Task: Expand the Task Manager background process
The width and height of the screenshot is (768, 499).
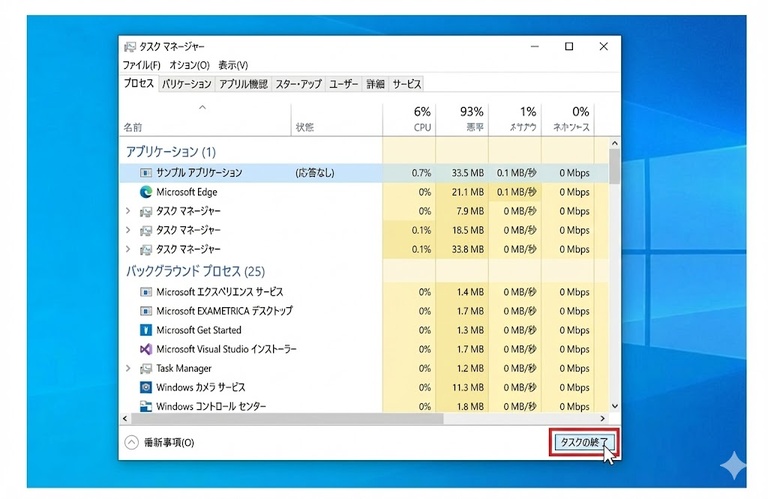Action: [128, 368]
